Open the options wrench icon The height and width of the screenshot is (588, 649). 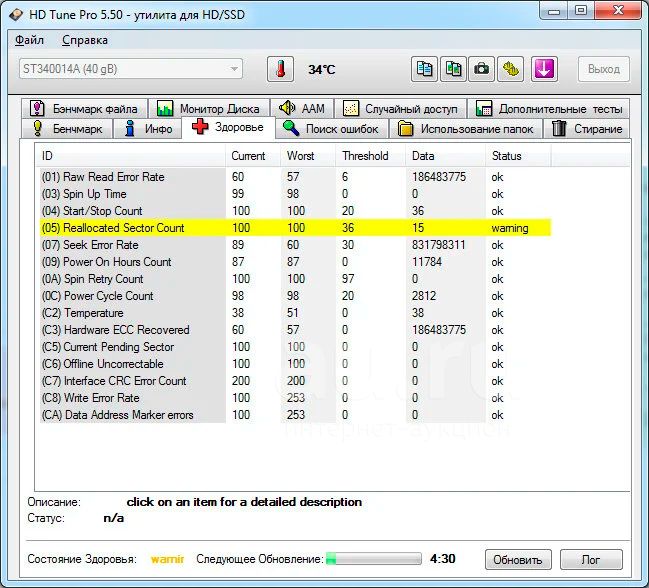pyautogui.click(x=510, y=69)
